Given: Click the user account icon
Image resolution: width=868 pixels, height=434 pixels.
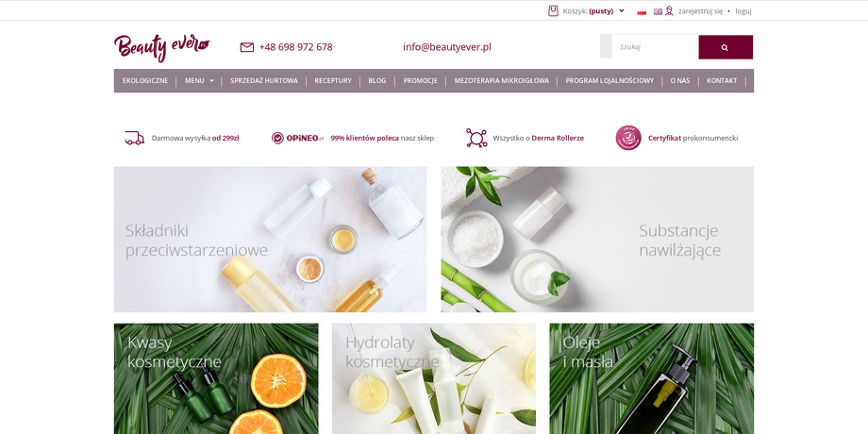Looking at the screenshot, I should tap(669, 11).
